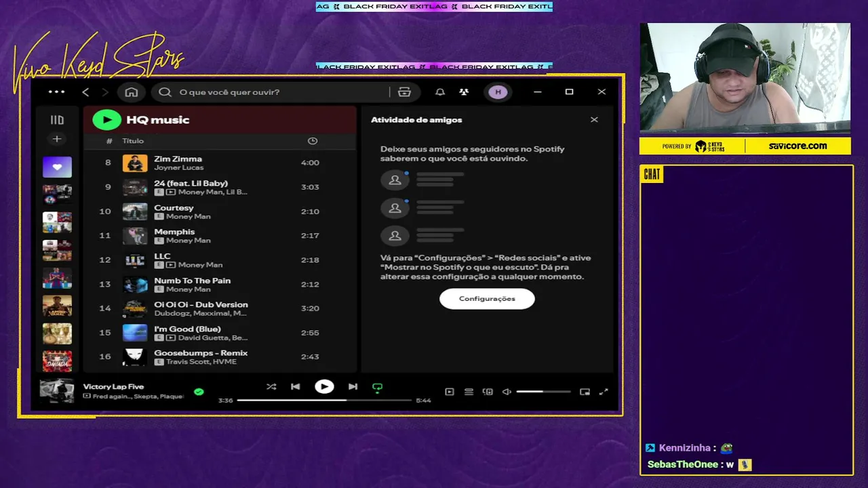Close the Atividade de amigos panel
This screenshot has width=868, height=488.
click(x=594, y=120)
